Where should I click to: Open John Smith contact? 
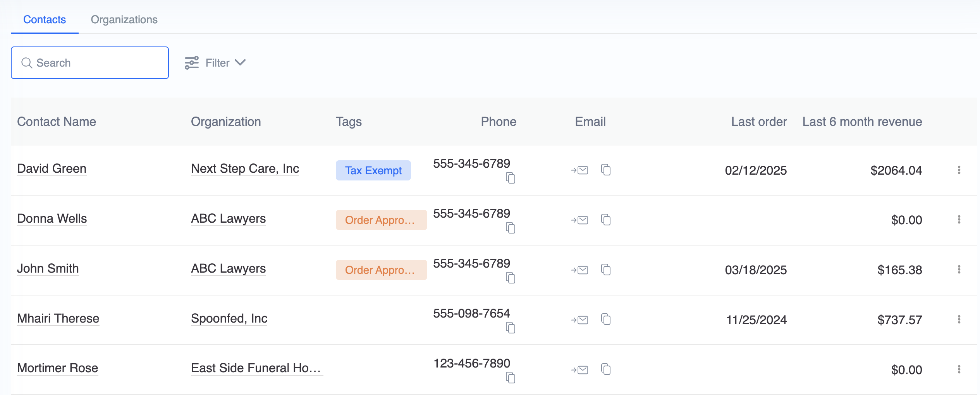pos(48,268)
